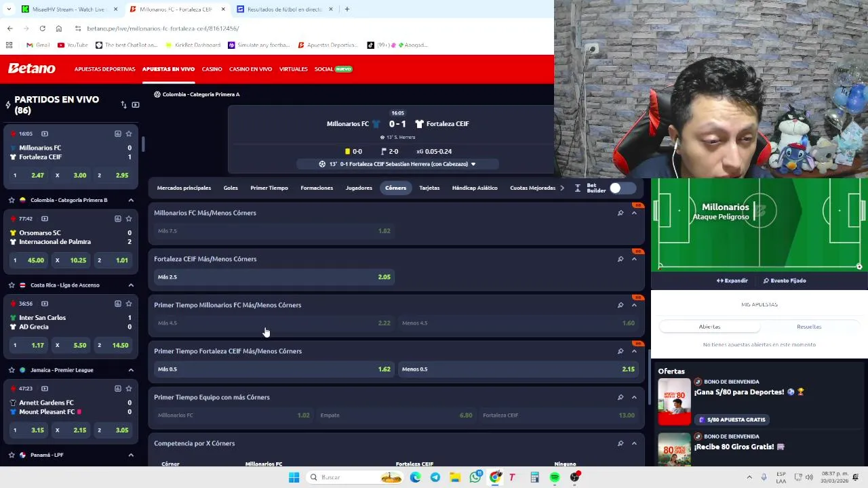Toggle the Bet Builder switch

coord(622,188)
